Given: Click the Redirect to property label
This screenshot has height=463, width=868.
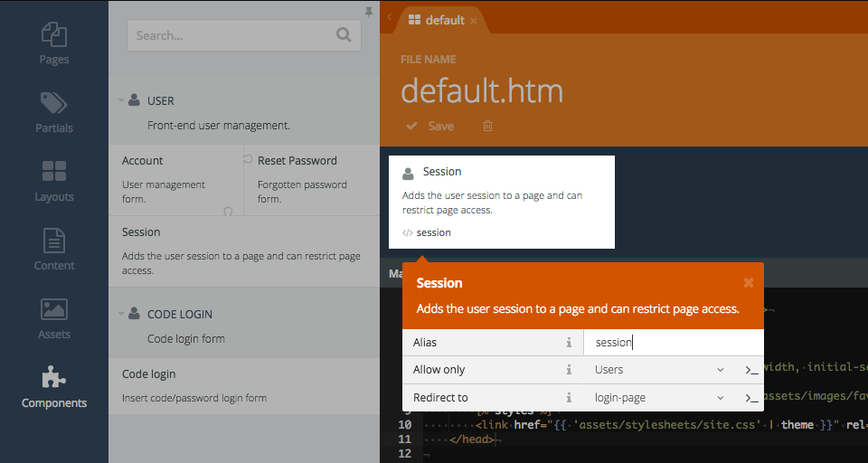Looking at the screenshot, I should [440, 398].
